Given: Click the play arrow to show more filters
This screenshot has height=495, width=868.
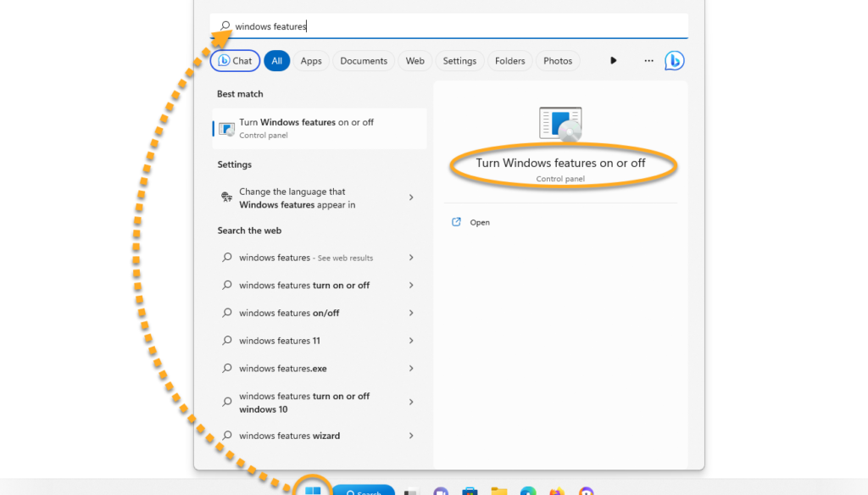Looking at the screenshot, I should pos(614,61).
